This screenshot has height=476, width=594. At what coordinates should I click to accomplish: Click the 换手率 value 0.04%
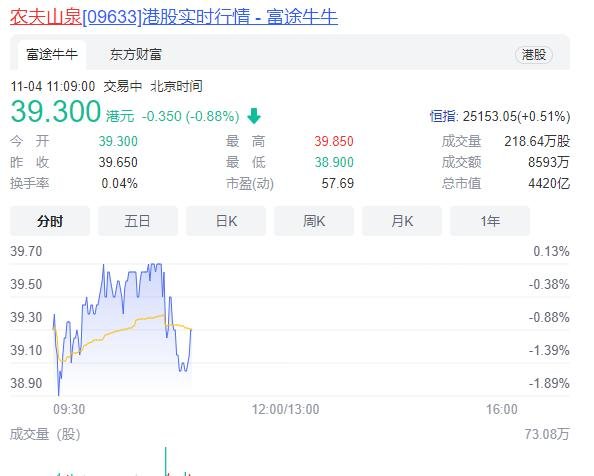[x=119, y=184]
